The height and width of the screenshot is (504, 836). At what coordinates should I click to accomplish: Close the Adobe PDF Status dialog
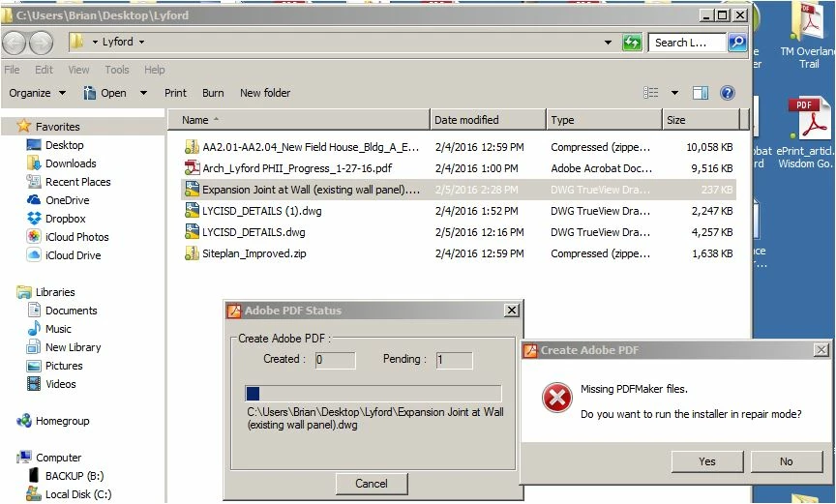coord(511,311)
